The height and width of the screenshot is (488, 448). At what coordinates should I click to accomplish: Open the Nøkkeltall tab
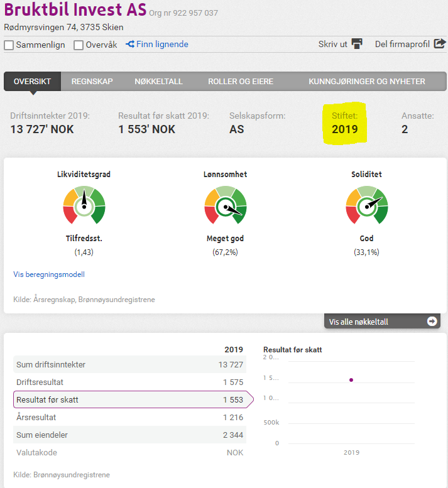click(x=159, y=82)
